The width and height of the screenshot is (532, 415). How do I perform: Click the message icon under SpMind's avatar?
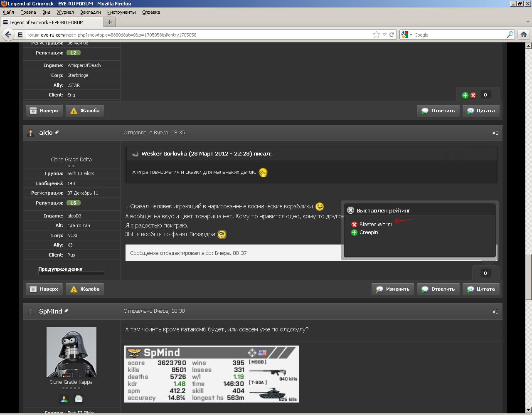coord(79,399)
